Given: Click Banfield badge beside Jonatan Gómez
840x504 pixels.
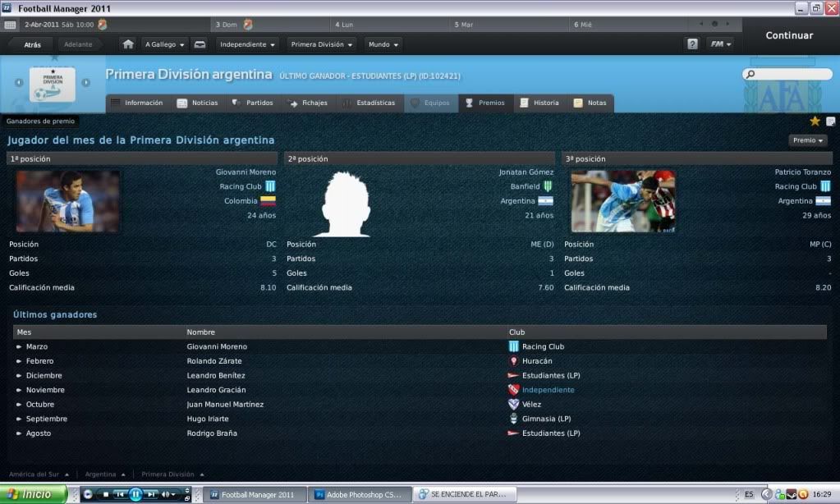Looking at the screenshot, I should (x=548, y=186).
